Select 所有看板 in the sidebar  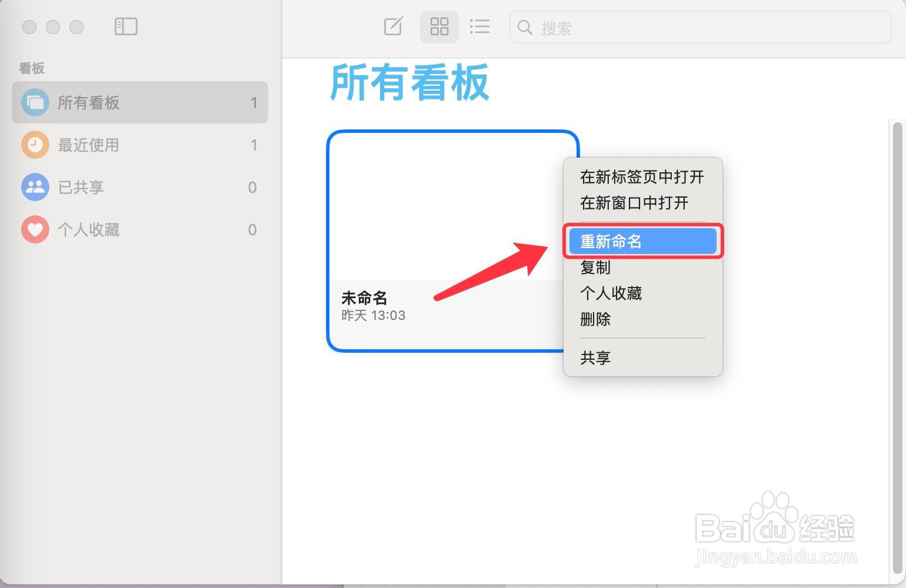[140, 102]
